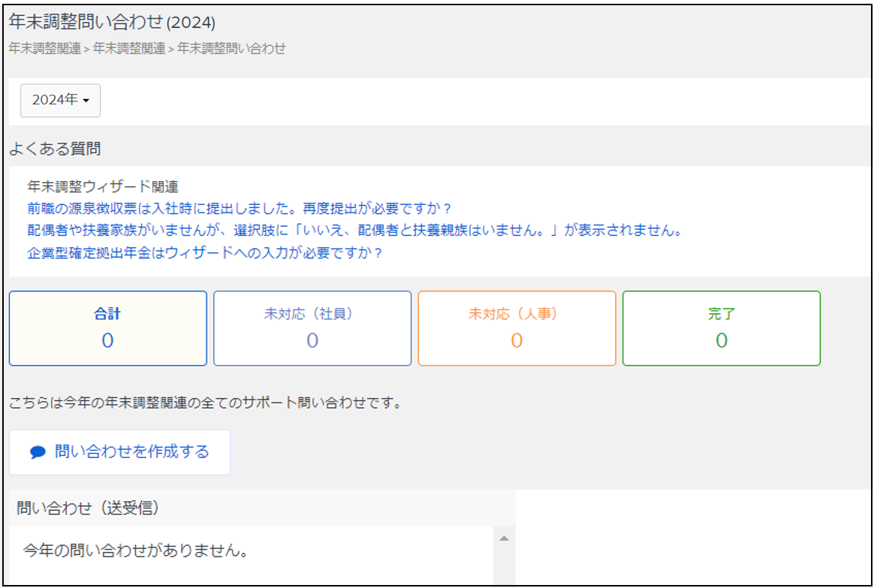The height and width of the screenshot is (588, 874).
Task: Click the description text starting with こちらは今年の
Action: 206,403
